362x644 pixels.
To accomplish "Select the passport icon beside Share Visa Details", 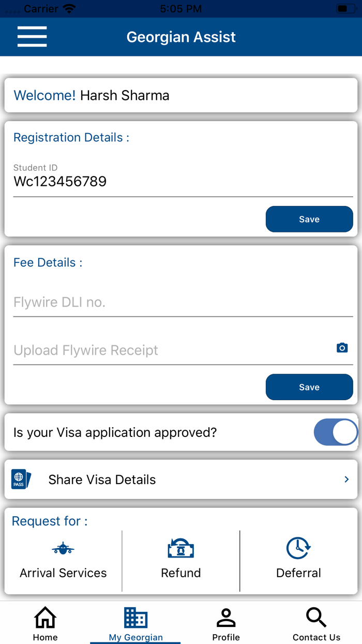I will pyautogui.click(x=21, y=479).
